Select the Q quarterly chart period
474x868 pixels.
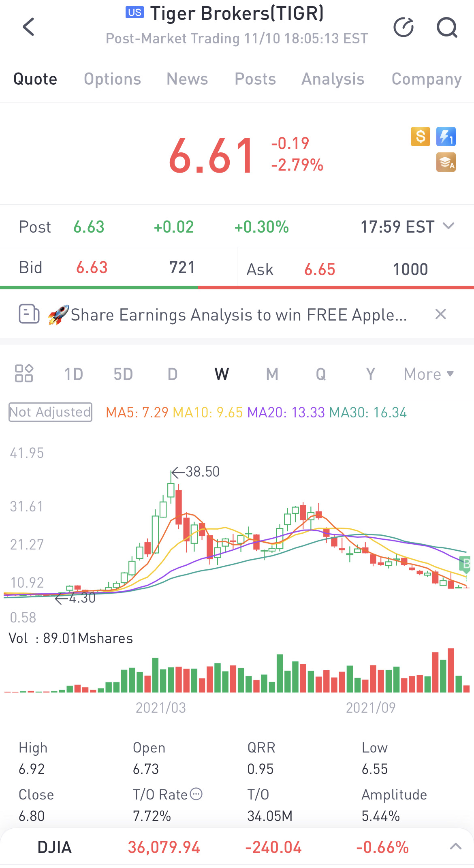[321, 374]
